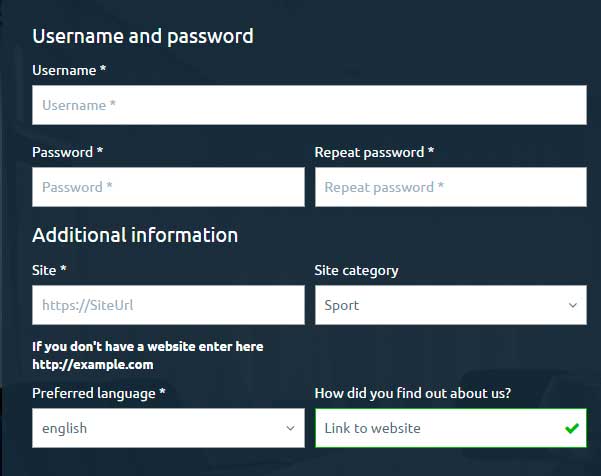Click the 'Site *' field label
This screenshot has height=476, width=601.
click(x=49, y=270)
